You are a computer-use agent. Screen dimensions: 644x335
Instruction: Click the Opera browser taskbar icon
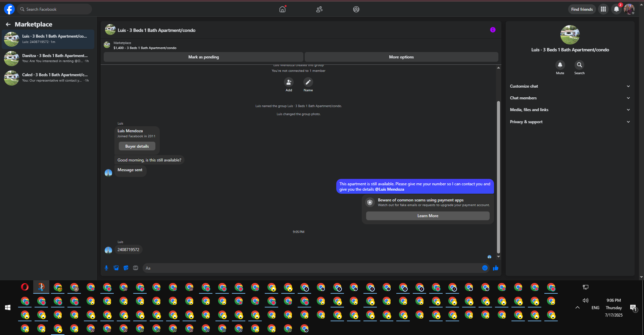(25, 287)
